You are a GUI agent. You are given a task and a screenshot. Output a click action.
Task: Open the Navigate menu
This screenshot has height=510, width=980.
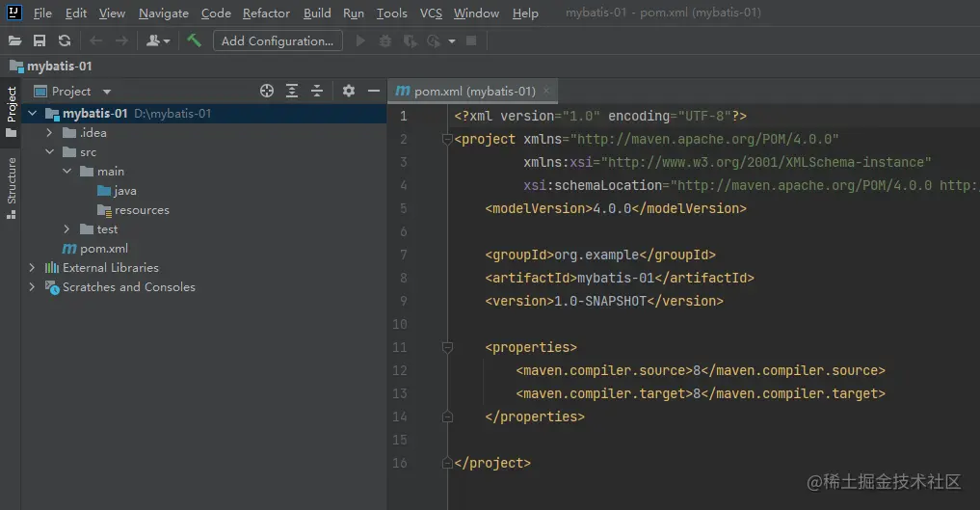coord(163,13)
